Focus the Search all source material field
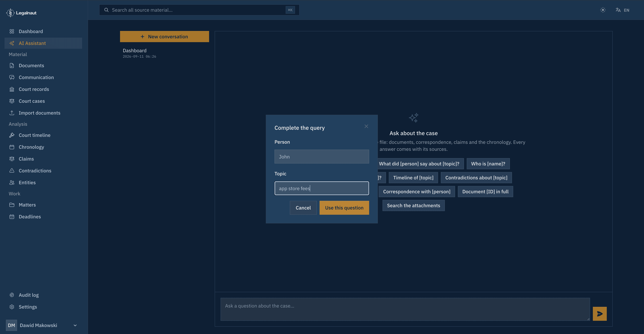644x334 pixels. coord(199,10)
